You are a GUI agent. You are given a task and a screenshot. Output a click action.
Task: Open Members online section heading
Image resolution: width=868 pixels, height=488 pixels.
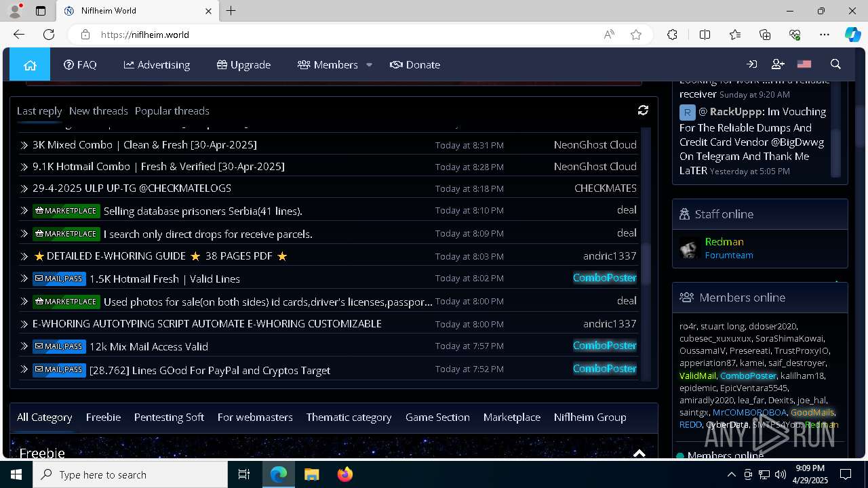742,297
